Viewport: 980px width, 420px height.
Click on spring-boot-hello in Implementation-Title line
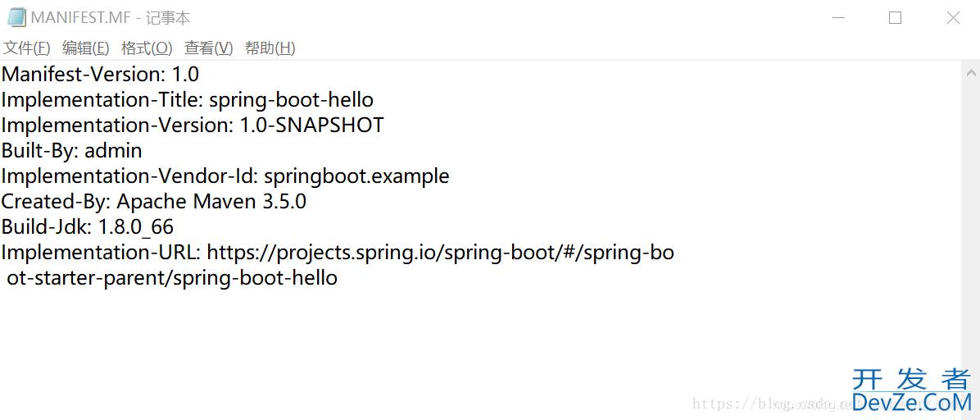click(291, 100)
